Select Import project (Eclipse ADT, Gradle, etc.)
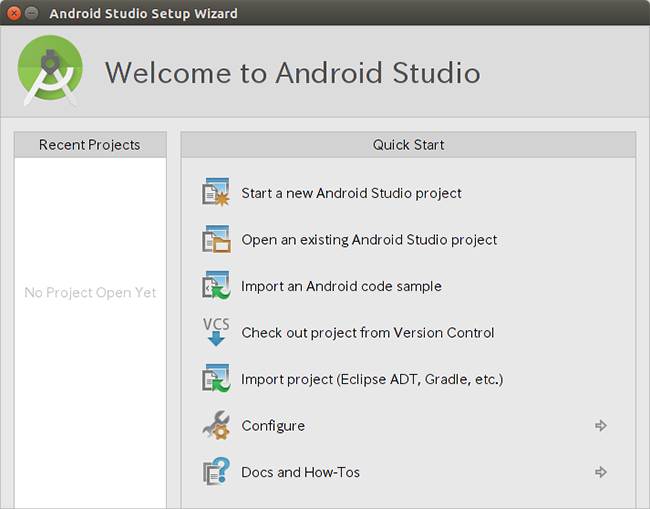 pos(372,379)
